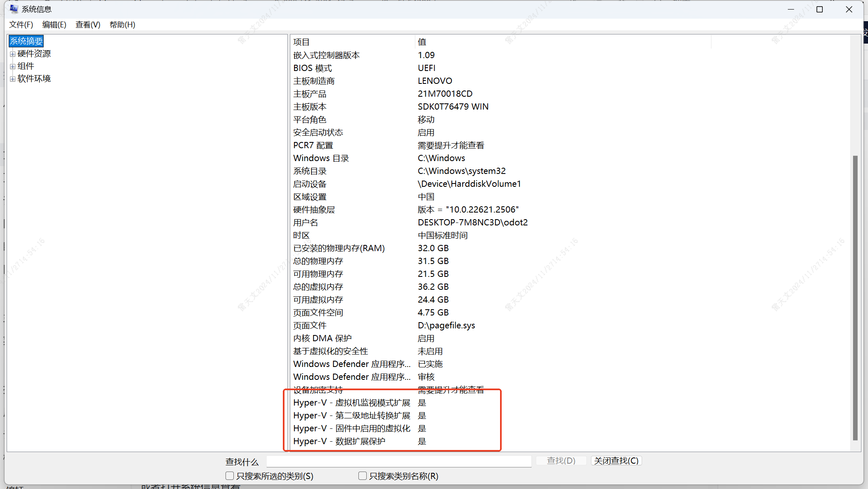Image resolution: width=868 pixels, height=489 pixels.
Task: Expand the 硬件资源 tree node
Action: tap(13, 54)
